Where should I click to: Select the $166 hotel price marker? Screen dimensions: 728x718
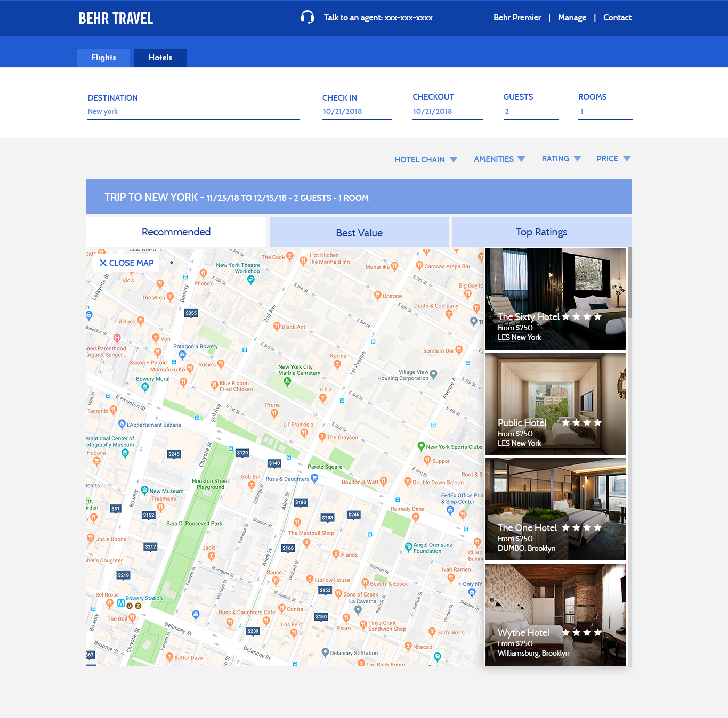tap(288, 548)
